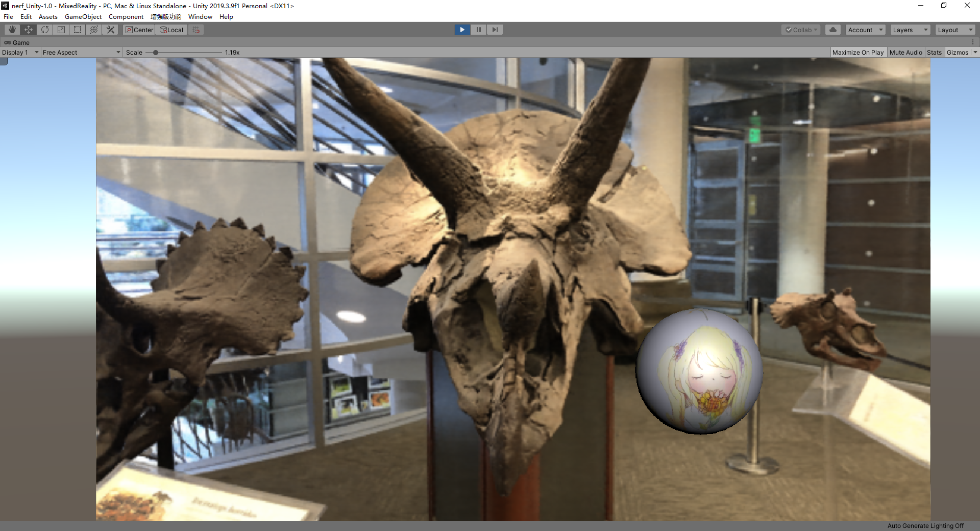
Task: Open the Free Aspect ratio dropdown
Action: tap(81, 52)
